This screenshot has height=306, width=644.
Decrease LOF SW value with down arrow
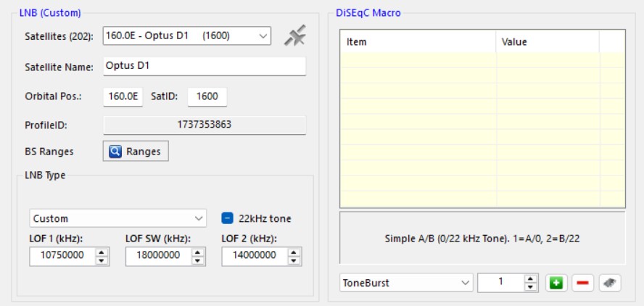click(198, 260)
